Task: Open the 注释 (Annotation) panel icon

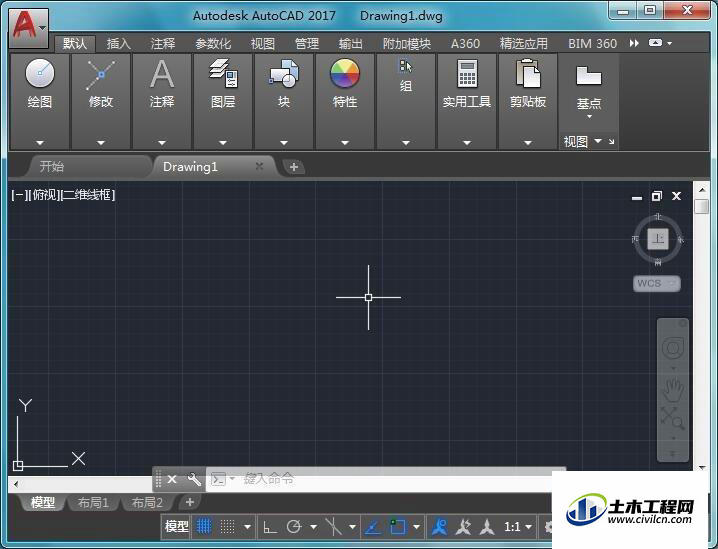Action: point(162,74)
